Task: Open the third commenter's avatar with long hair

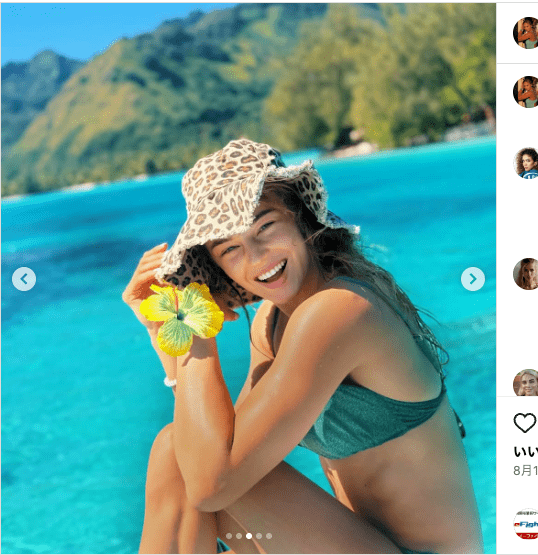Action: pyautogui.click(x=526, y=274)
